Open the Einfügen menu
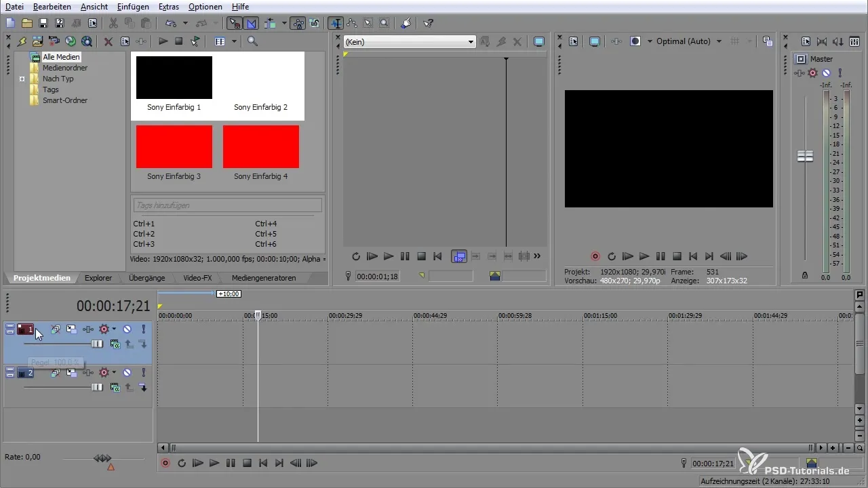This screenshot has height=488, width=868. point(133,7)
